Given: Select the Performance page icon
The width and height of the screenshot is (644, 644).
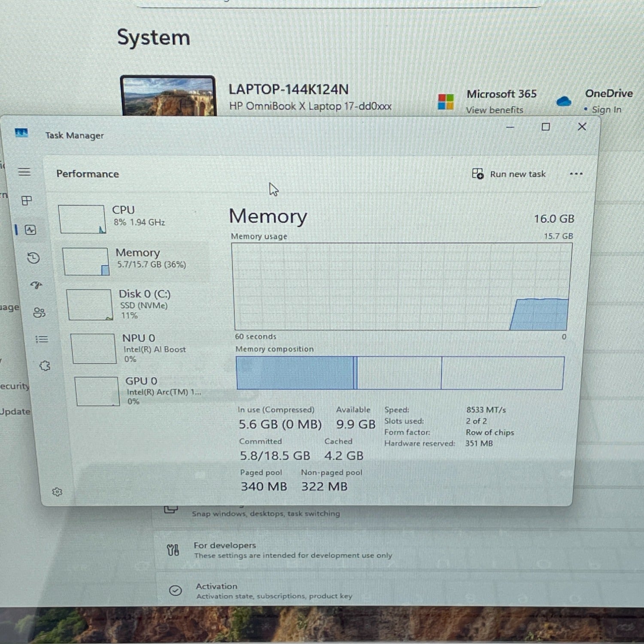Looking at the screenshot, I should click(x=30, y=230).
